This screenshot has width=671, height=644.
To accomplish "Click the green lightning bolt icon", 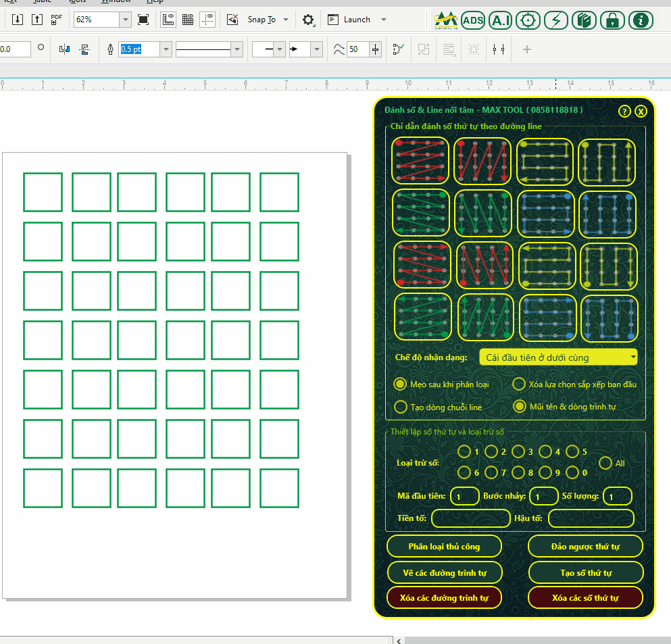I will (555, 20).
